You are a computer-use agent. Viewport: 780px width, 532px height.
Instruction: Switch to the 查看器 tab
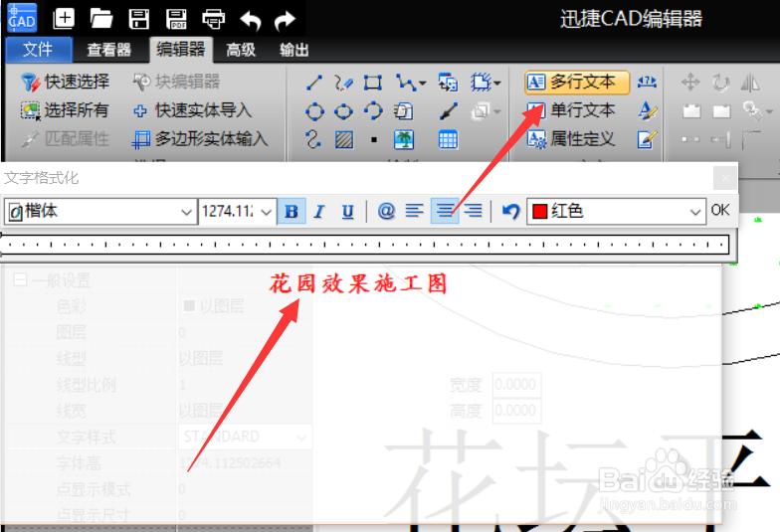click(x=108, y=50)
